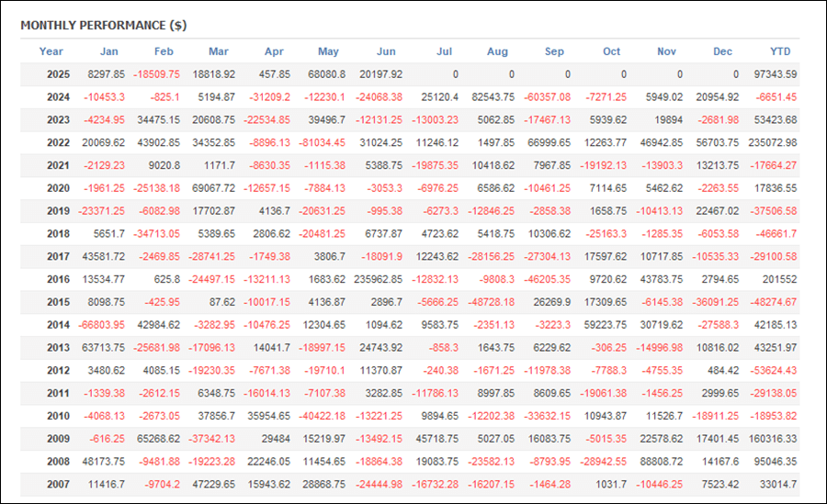Screen dimensions: 827x504
Task: Click the 2016 June value 235962.85
Action: [x=379, y=279]
